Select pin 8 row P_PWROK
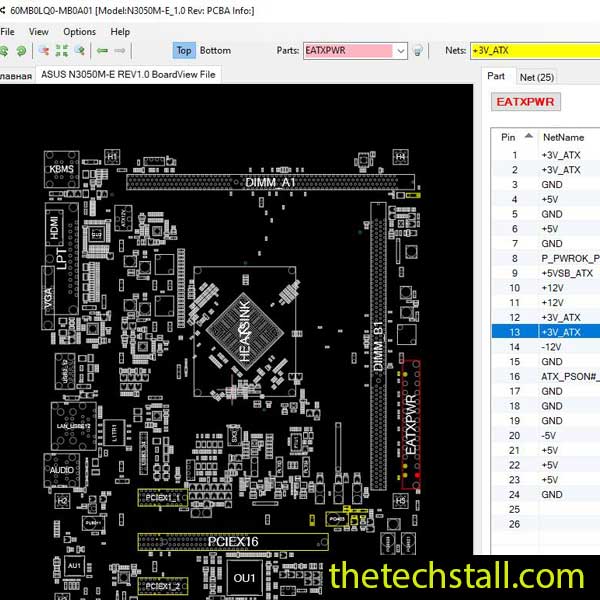600x600 pixels. click(x=546, y=258)
